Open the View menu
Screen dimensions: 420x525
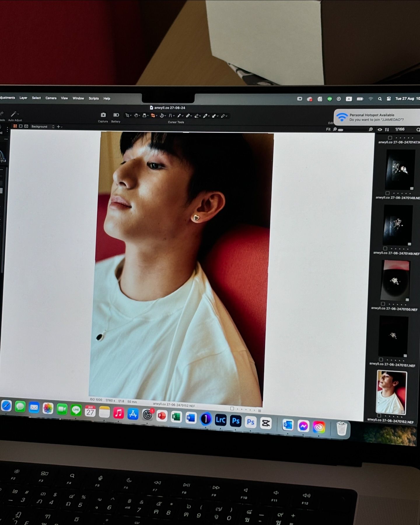[64, 98]
